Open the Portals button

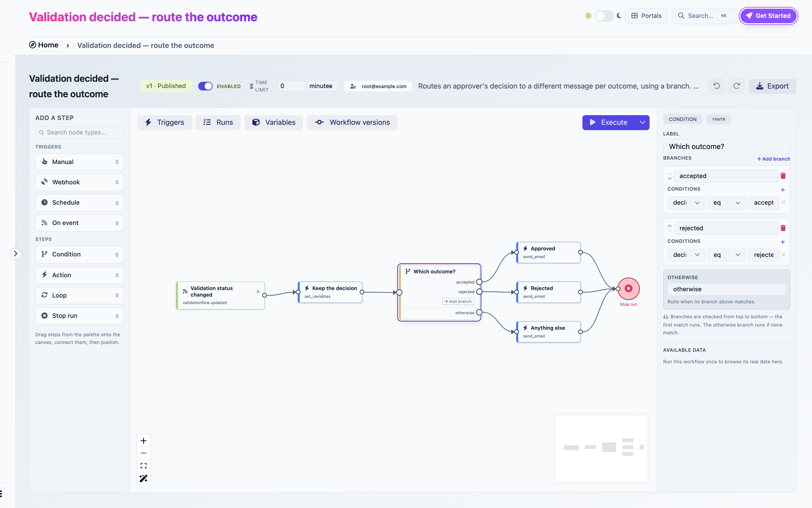pos(646,16)
